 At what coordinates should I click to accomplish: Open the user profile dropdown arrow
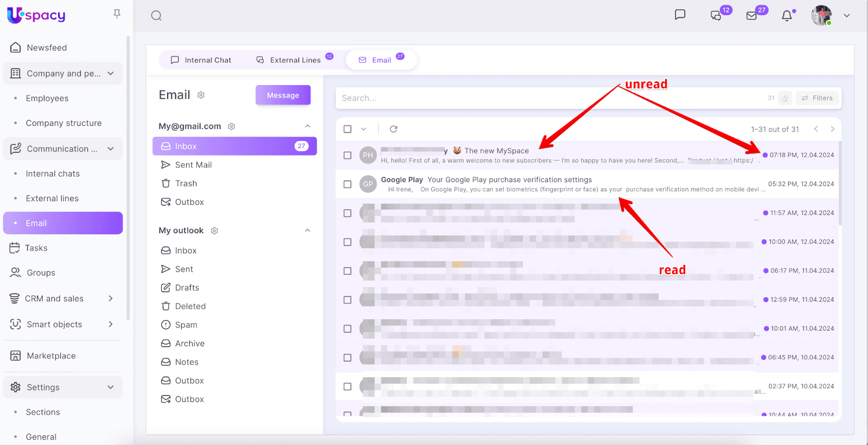(x=846, y=16)
